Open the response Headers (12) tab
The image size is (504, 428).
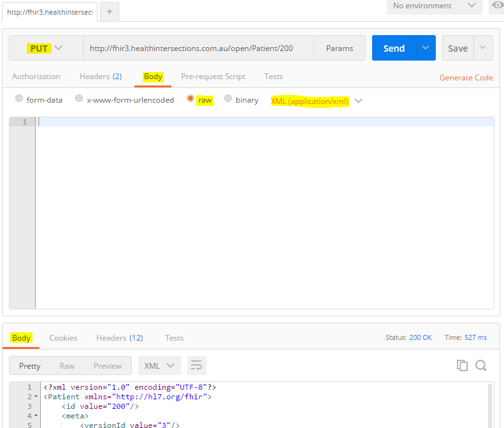pyautogui.click(x=119, y=338)
